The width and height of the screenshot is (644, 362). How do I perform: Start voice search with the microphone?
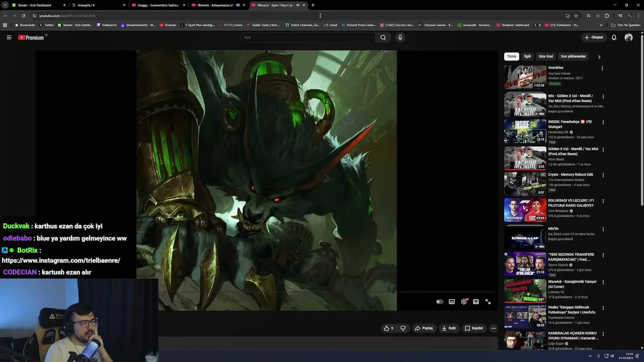point(400,37)
